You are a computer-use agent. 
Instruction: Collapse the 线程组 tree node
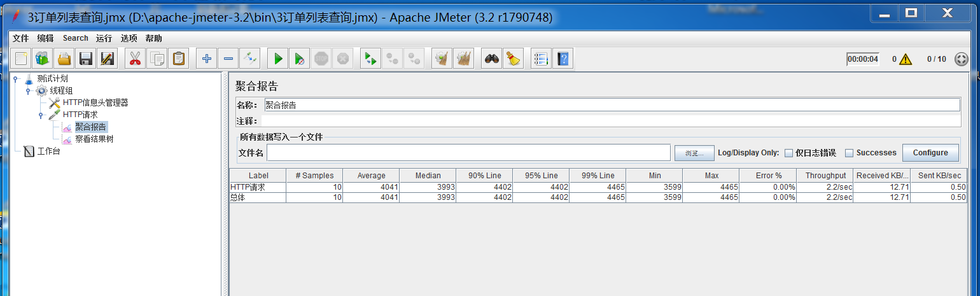[x=28, y=91]
